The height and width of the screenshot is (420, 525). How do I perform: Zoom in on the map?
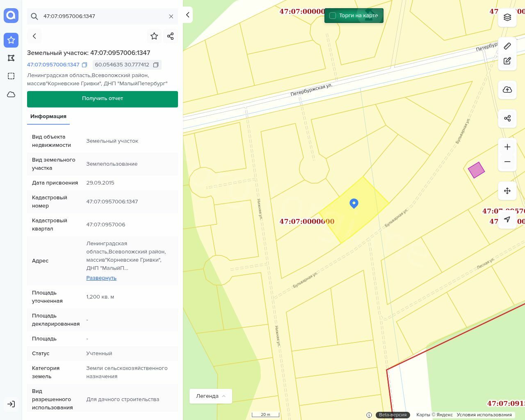[507, 147]
